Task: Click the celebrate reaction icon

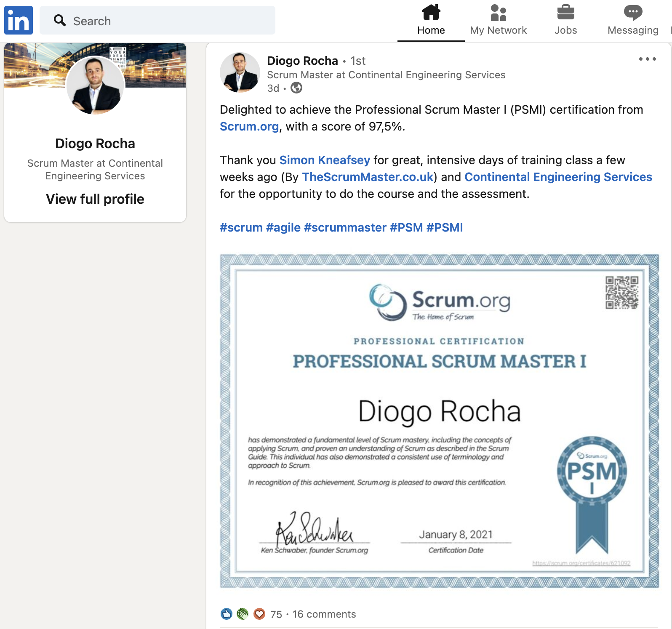Action: point(243,614)
